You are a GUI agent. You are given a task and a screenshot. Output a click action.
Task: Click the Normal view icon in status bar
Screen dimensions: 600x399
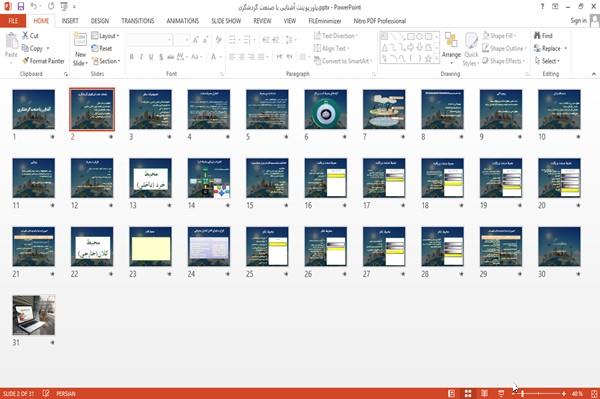[x=452, y=393]
